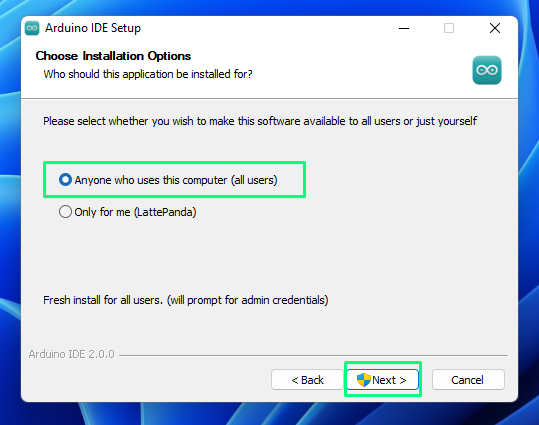
Task: Click 'Fresh install for all users' description
Action: pos(186,300)
